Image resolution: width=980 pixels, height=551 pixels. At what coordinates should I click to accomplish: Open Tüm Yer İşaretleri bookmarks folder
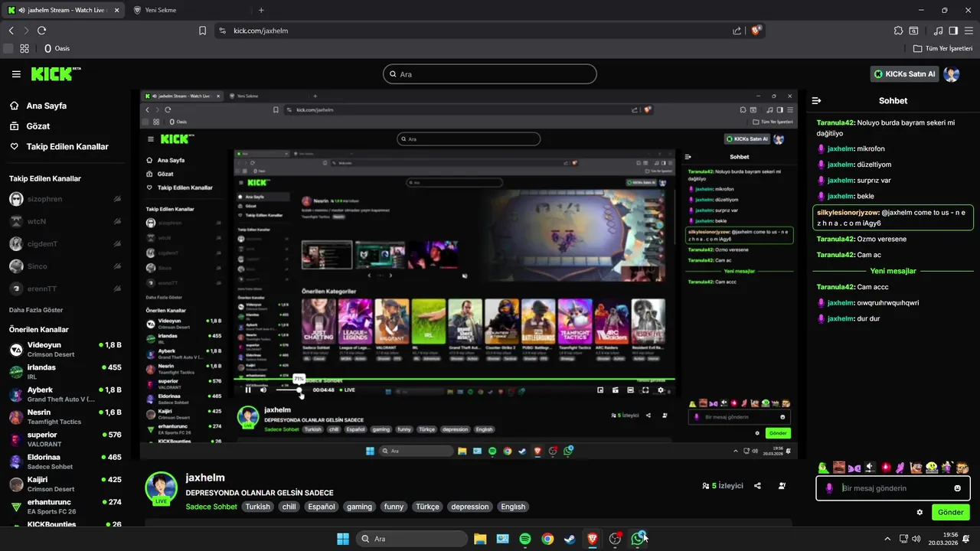point(942,48)
